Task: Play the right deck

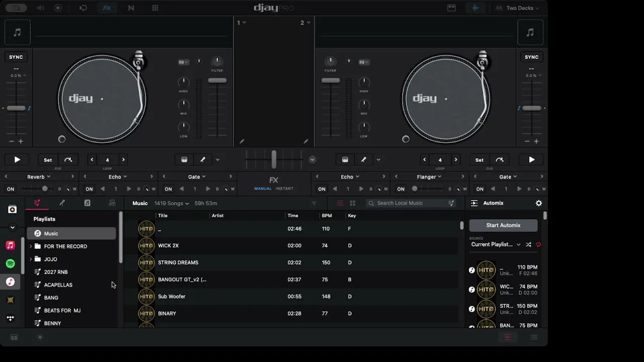Action: coord(531,160)
